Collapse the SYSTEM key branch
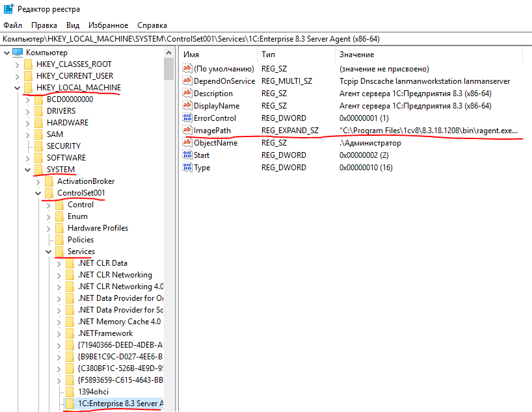Image resolution: width=532 pixels, height=412 pixels. point(27,170)
